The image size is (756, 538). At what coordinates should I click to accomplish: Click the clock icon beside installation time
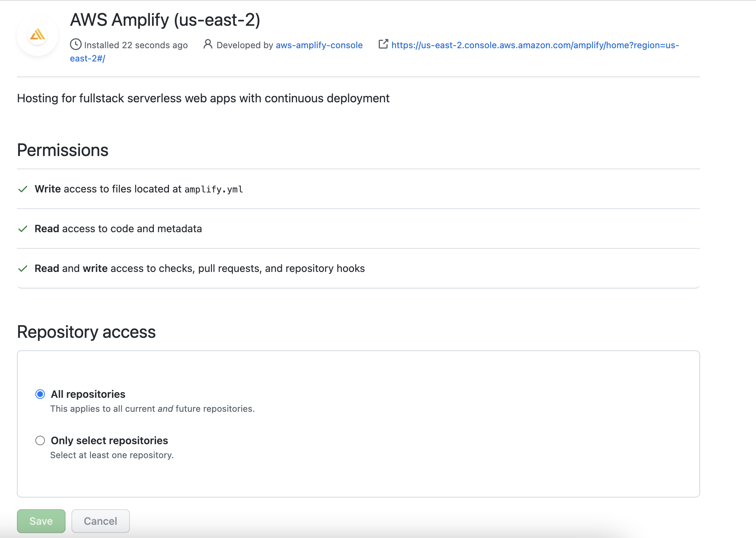[76, 45]
